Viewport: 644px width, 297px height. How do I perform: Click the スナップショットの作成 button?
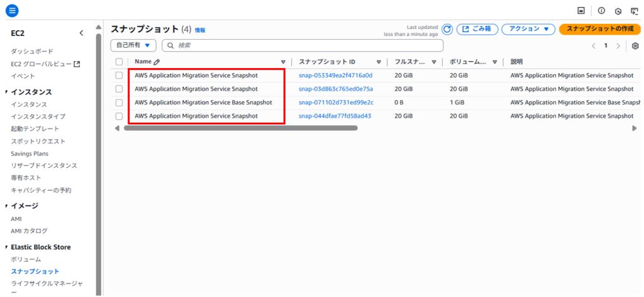[x=600, y=29]
